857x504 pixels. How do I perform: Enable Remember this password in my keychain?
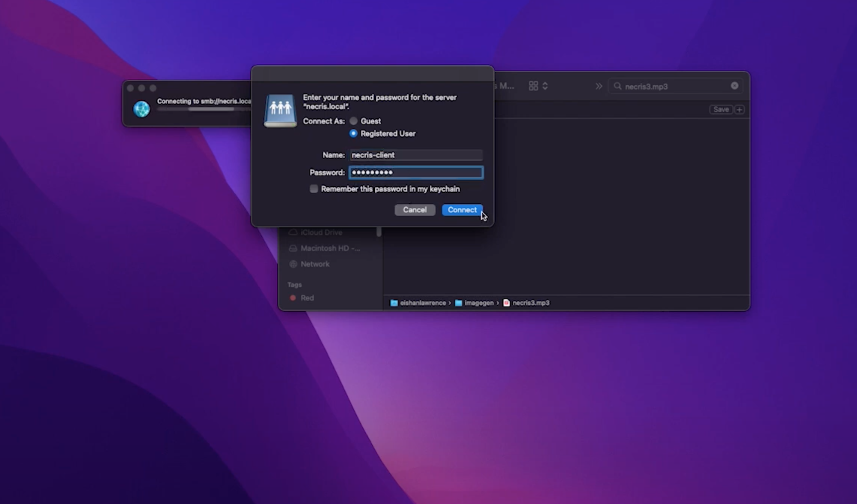click(x=314, y=189)
